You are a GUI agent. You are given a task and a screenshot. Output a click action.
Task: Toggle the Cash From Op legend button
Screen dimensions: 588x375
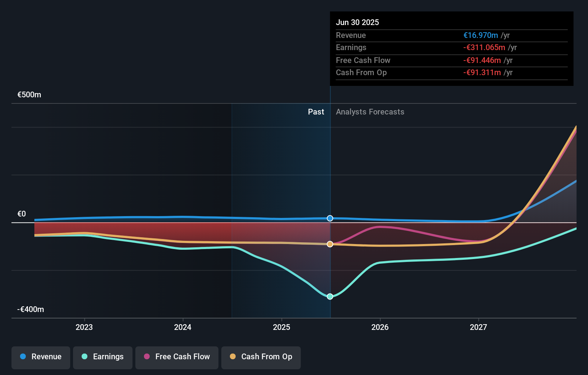pos(261,357)
